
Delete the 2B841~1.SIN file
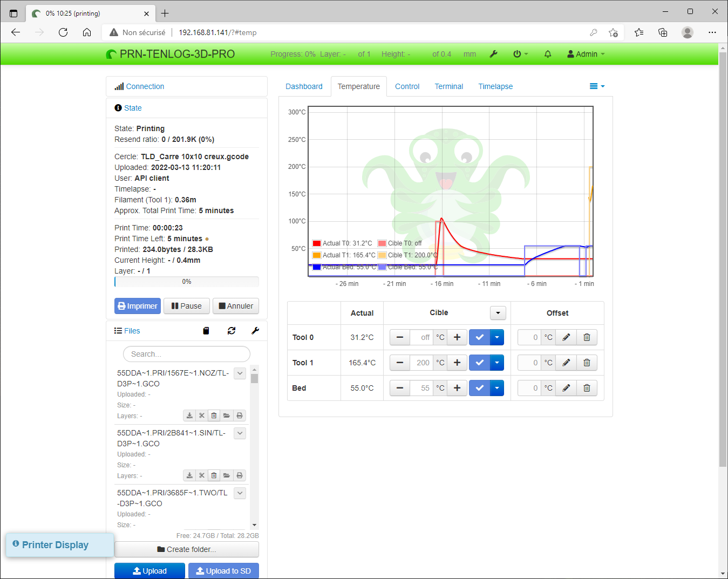coord(214,475)
